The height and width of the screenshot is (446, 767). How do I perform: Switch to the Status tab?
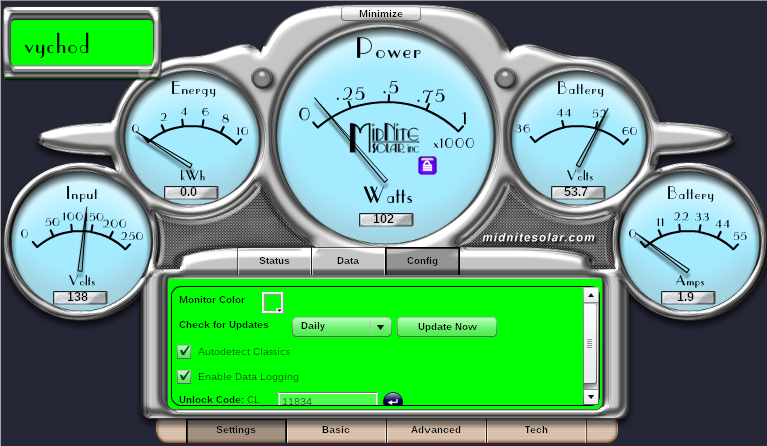274,261
